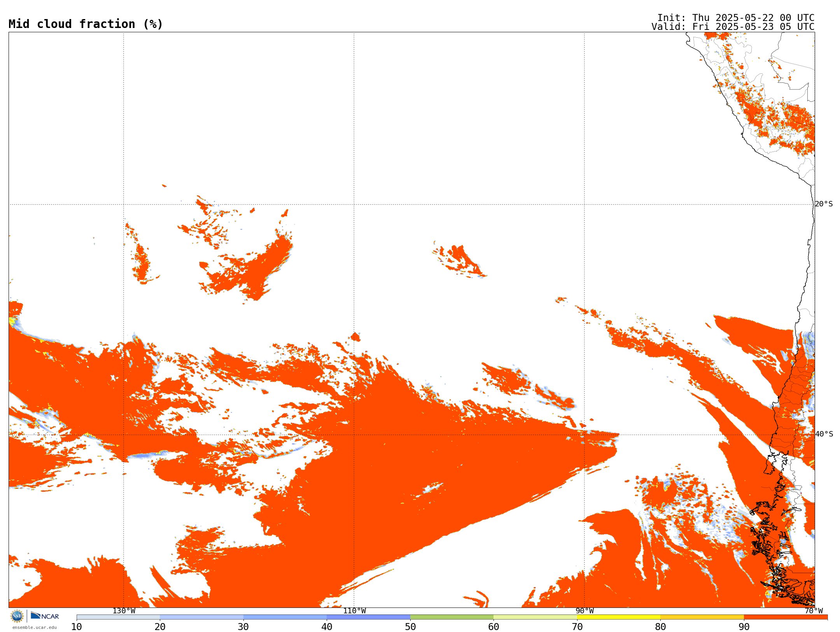
Task: Click the 40-50 periwinkle colorbar segment
Action: [x=368, y=617]
